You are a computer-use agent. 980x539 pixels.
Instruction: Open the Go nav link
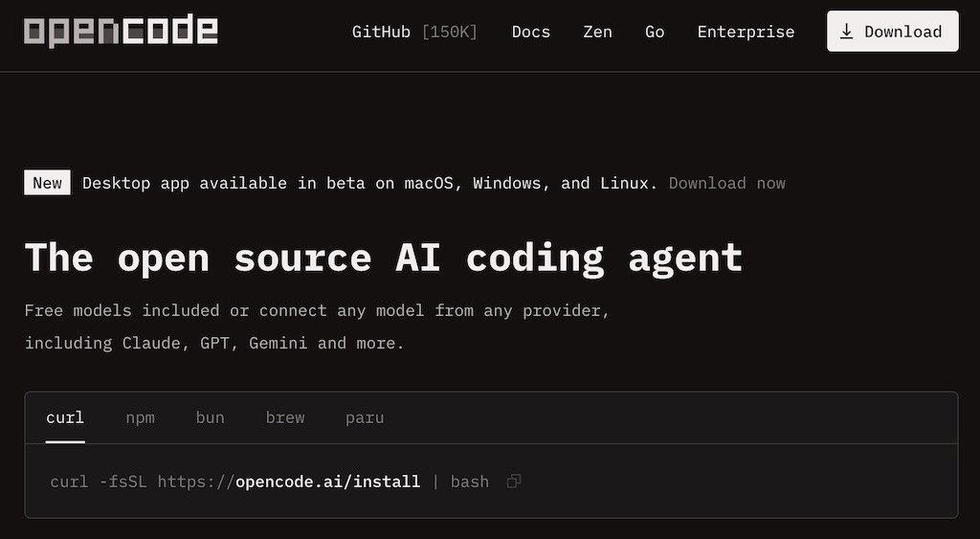click(x=655, y=32)
